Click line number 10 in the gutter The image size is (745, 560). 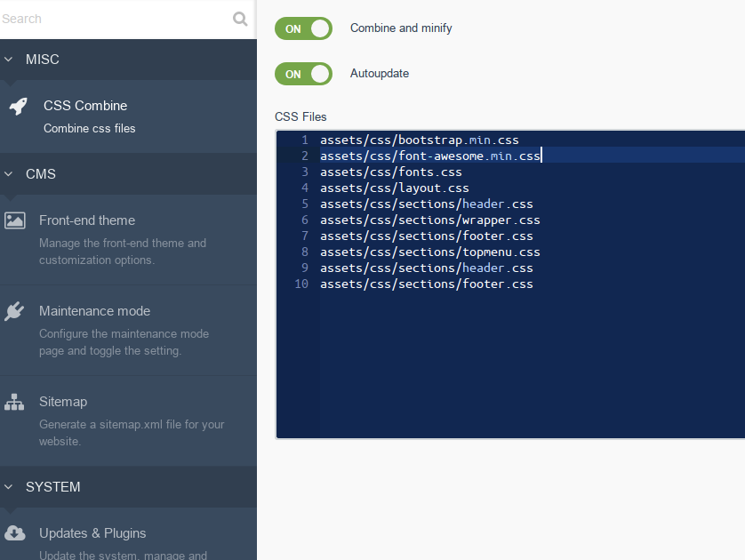point(301,284)
